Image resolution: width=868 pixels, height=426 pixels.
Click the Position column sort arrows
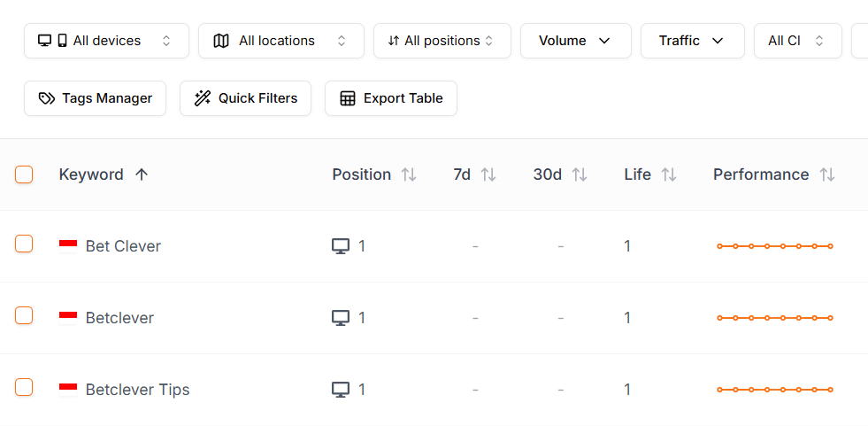tap(409, 174)
